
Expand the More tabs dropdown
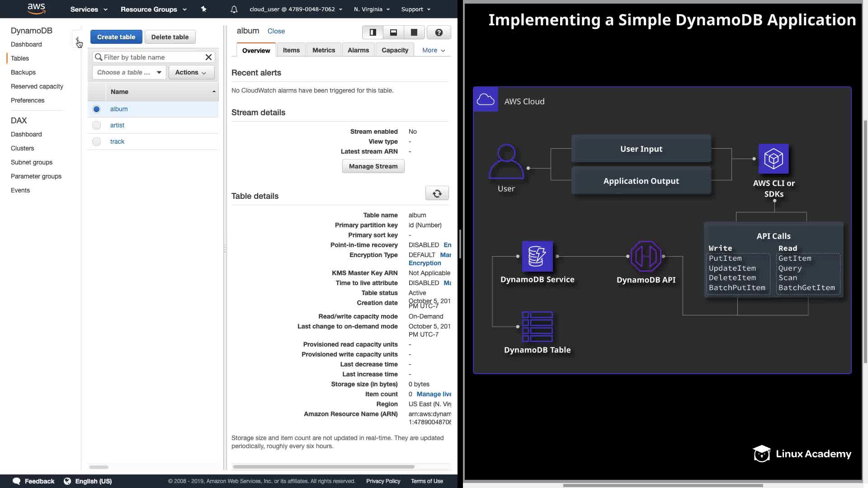433,50
